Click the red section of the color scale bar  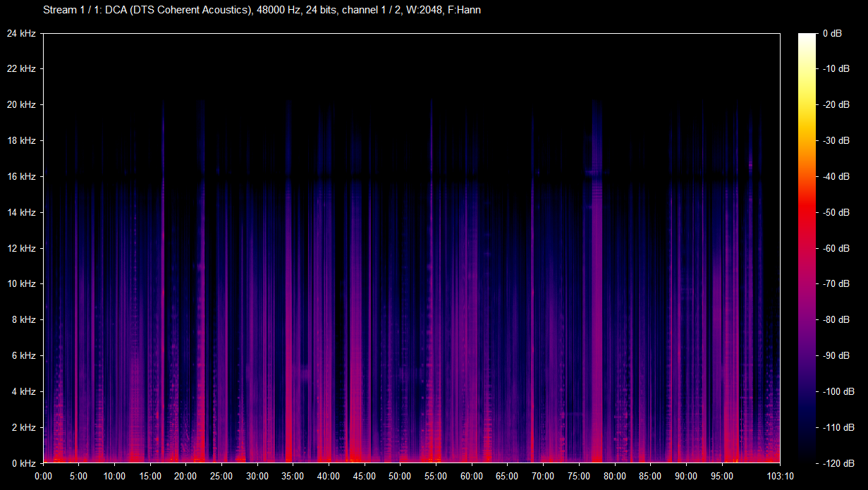pos(807,212)
